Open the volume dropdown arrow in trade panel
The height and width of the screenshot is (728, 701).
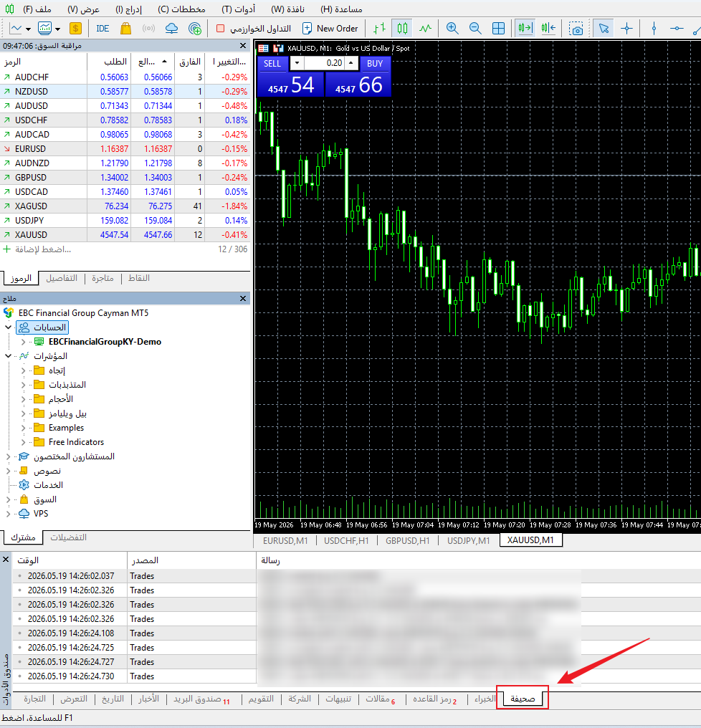click(297, 62)
